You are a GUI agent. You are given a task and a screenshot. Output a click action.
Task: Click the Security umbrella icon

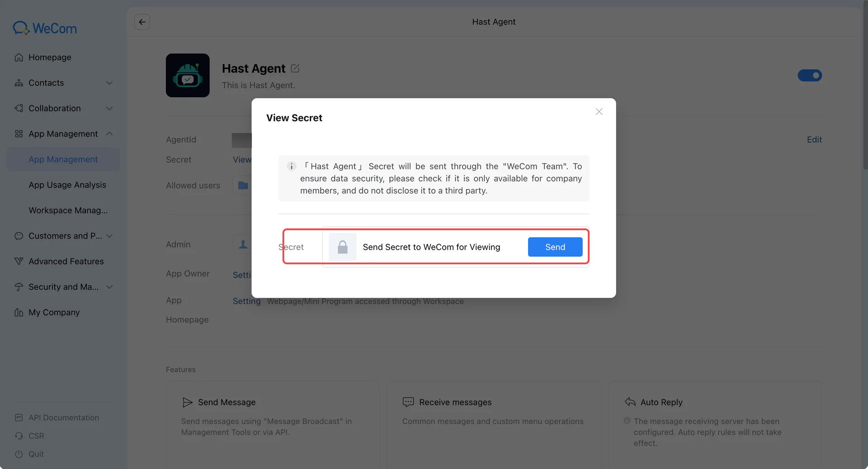[19, 287]
